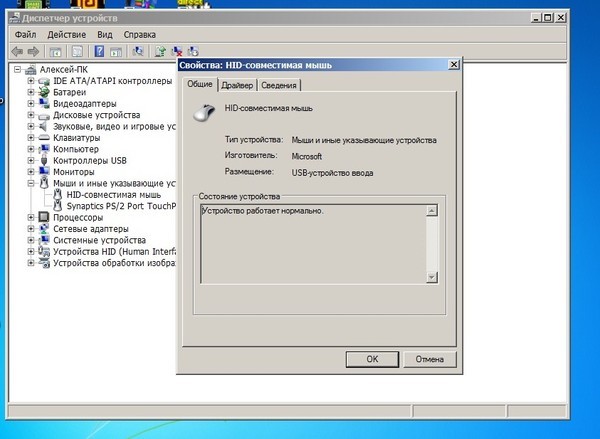Click the Клавиатуры keyboard icon in the tree
600x439 pixels.
coord(44,138)
